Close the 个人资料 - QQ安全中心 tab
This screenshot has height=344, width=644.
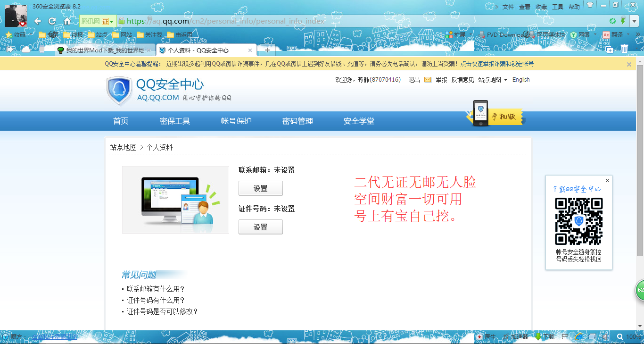(250, 50)
